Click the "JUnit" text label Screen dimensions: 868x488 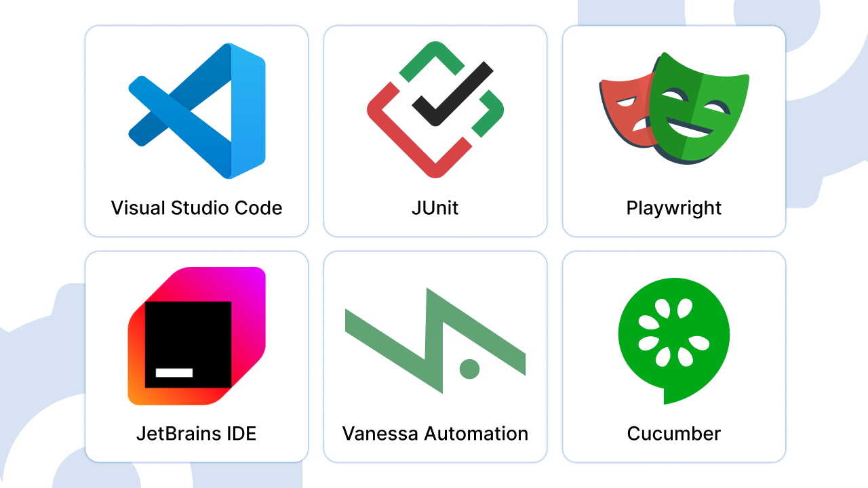pos(435,207)
